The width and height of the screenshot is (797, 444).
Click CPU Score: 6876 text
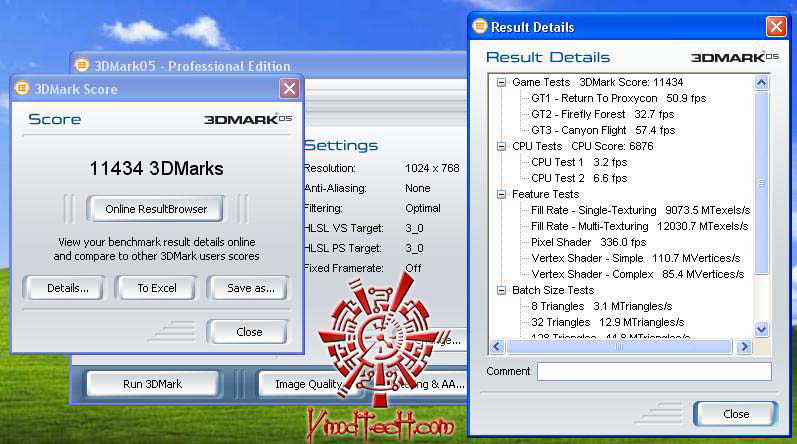click(612, 146)
